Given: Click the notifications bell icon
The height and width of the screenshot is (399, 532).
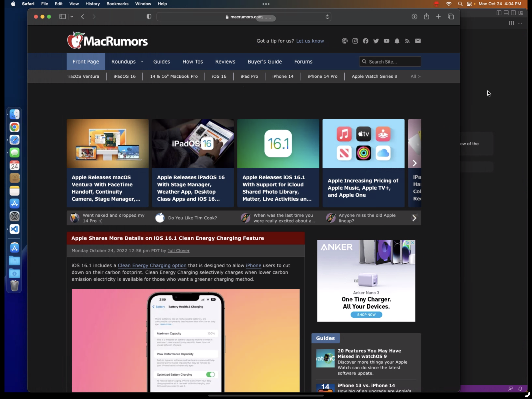Looking at the screenshot, I should point(397,41).
